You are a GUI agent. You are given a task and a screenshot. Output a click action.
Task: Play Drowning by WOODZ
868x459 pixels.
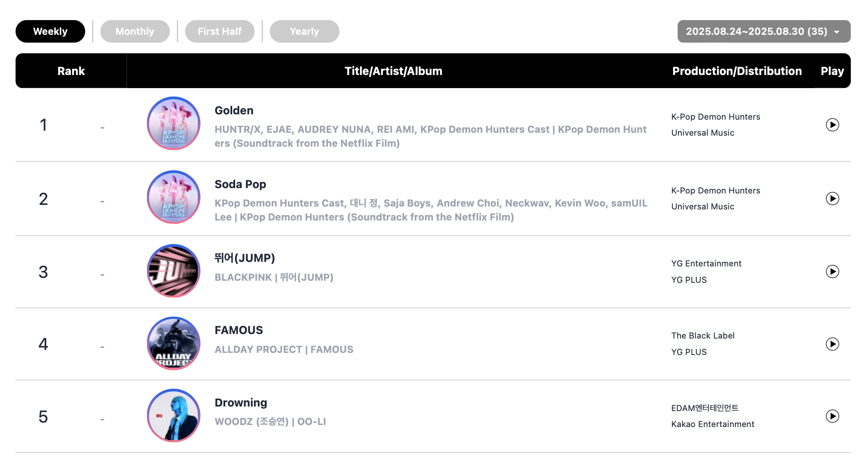point(832,416)
